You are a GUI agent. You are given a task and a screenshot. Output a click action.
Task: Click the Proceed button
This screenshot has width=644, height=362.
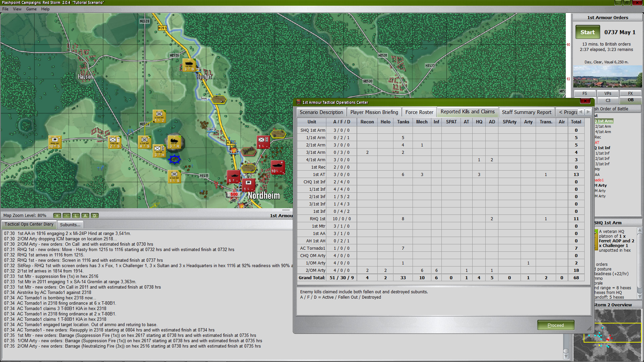[x=556, y=325]
